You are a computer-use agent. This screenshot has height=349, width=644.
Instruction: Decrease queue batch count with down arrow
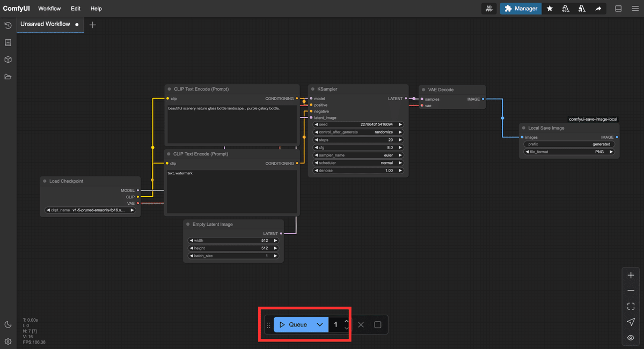pyautogui.click(x=347, y=328)
